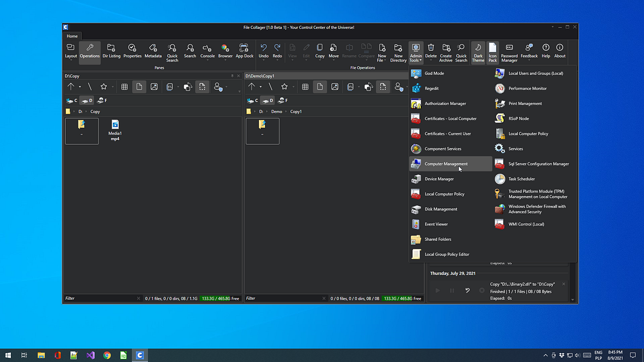Click the Create Archive icon
Screen dimensions: 644x362
[x=445, y=52]
